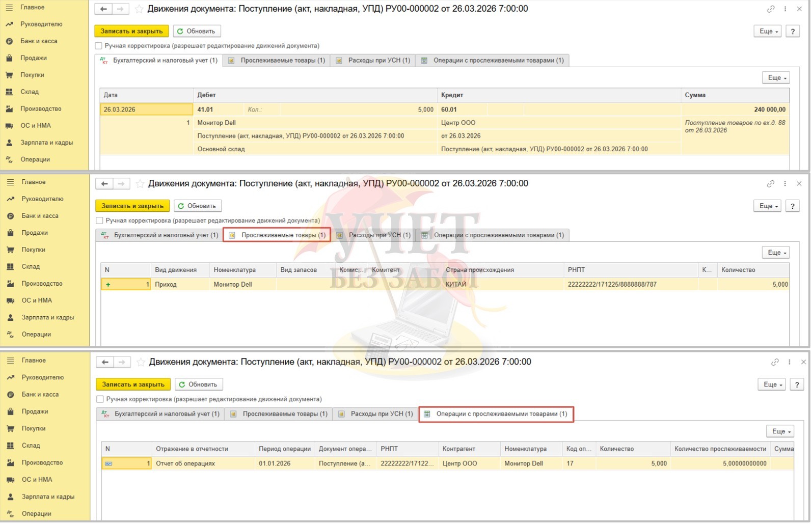812x524 pixels.
Task: Open help question mark in the top window
Action: click(x=793, y=32)
